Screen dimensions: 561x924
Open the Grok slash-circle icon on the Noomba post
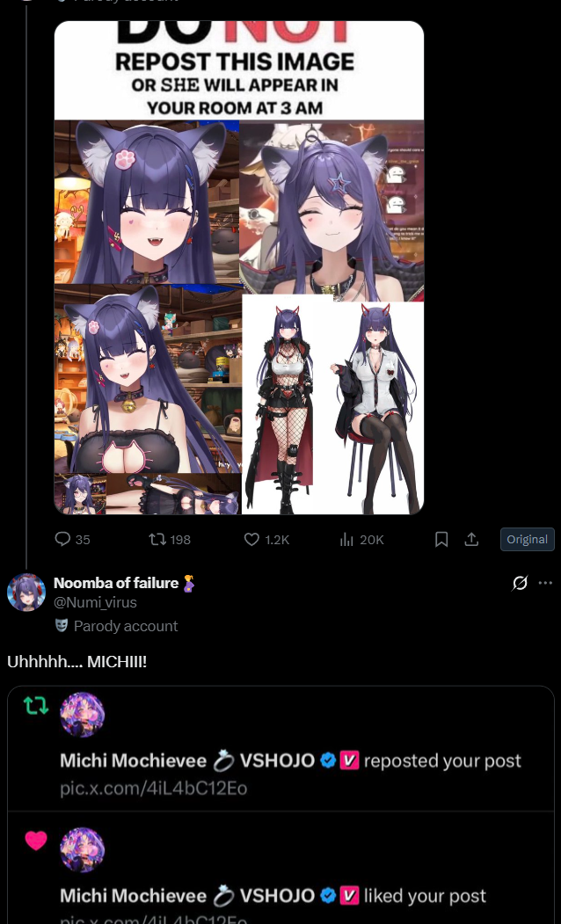point(520,583)
